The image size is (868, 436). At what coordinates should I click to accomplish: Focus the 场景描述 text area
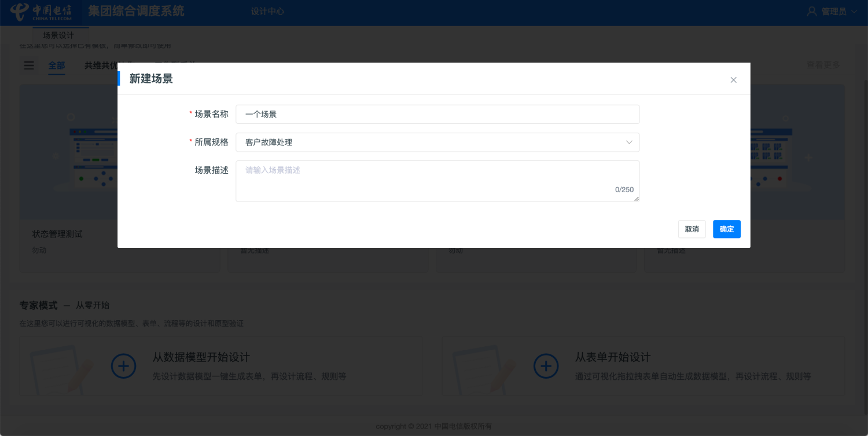pyautogui.click(x=437, y=181)
